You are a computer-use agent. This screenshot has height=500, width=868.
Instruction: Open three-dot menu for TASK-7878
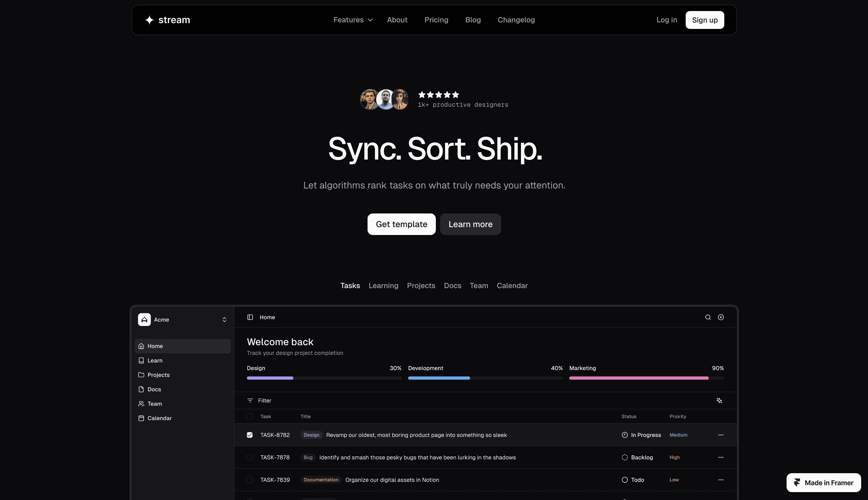pos(720,457)
